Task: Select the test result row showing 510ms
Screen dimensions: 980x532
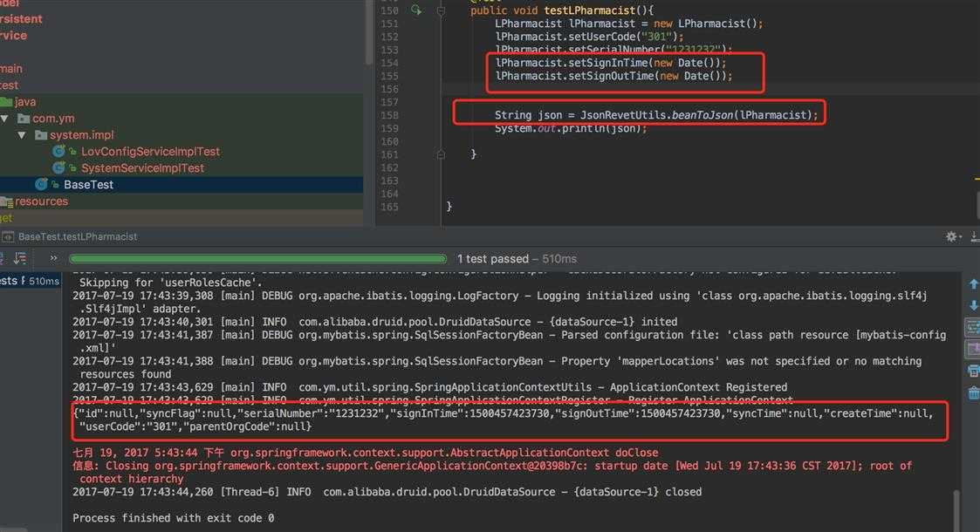Action: tap(30, 281)
